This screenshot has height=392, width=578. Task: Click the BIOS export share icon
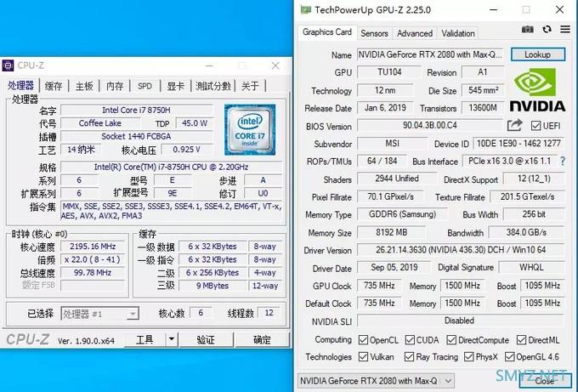[x=514, y=125]
